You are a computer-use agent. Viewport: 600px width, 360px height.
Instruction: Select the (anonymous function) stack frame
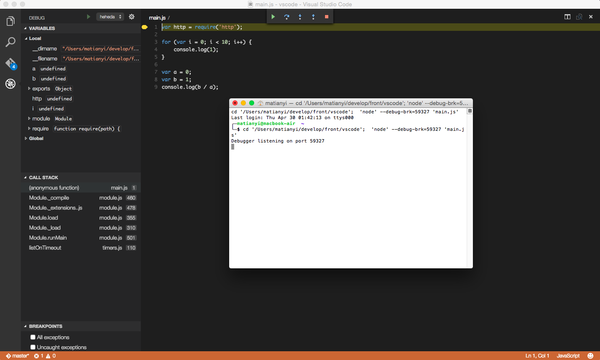[x=81, y=188]
